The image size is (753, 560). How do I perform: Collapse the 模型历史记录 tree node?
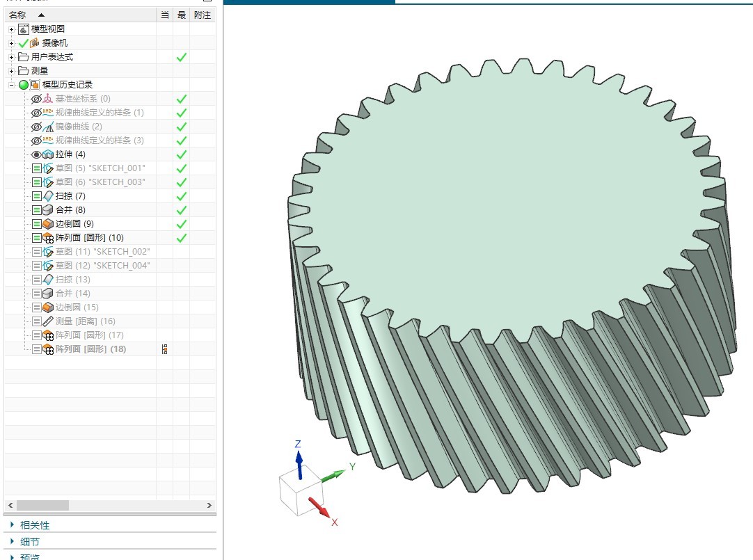coord(11,85)
